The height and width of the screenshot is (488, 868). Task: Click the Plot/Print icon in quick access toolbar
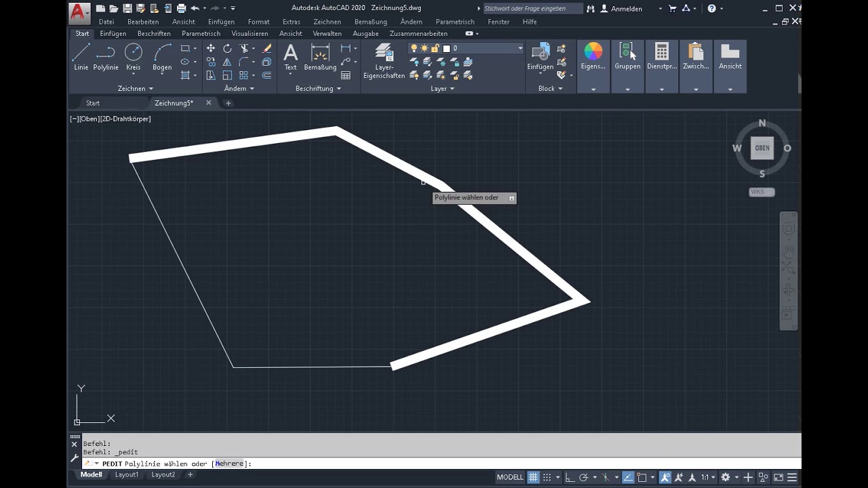click(181, 8)
